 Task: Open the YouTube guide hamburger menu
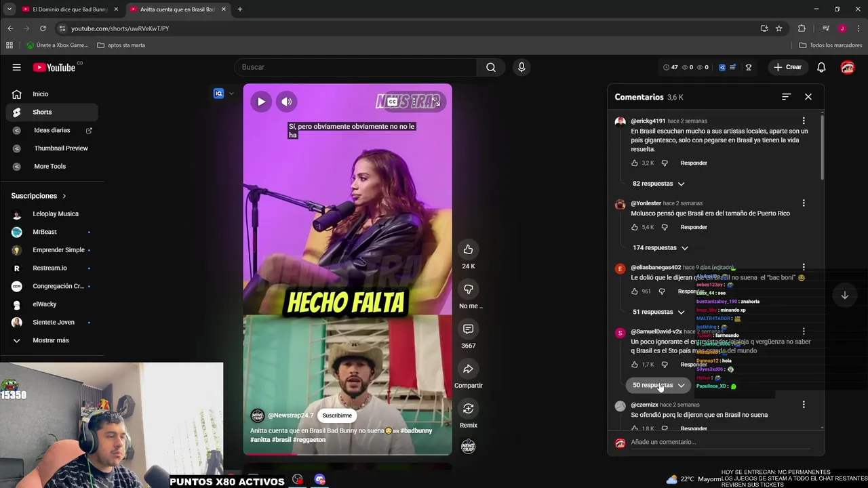coord(16,67)
